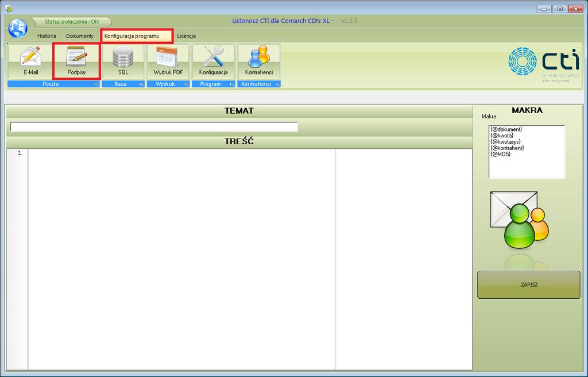This screenshot has height=377, width=588.
Task: Open the E-Mail settings icon
Action: point(31,61)
